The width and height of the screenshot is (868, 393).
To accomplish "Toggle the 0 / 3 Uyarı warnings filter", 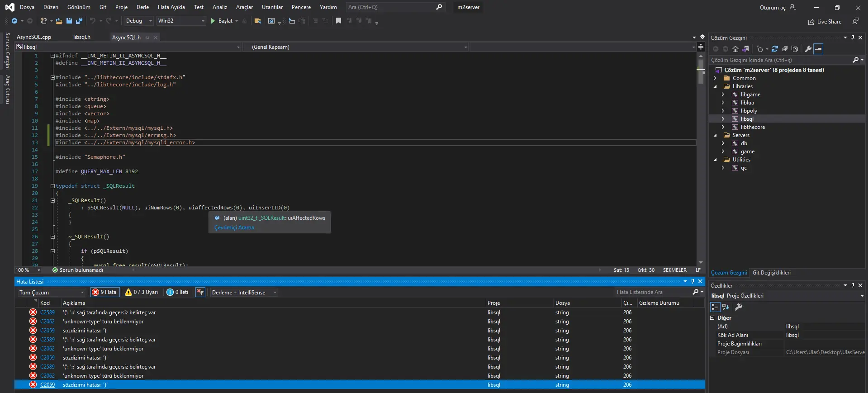I will coord(142,292).
